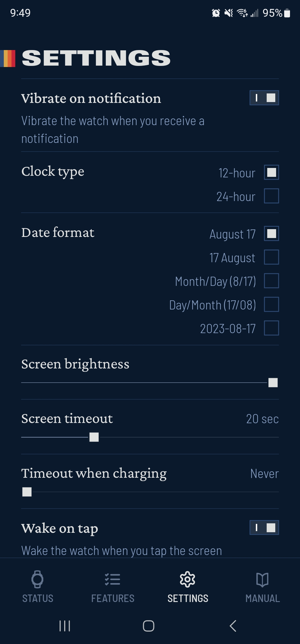
Task: Click the Screen timeout slider handle
Action: 94,437
